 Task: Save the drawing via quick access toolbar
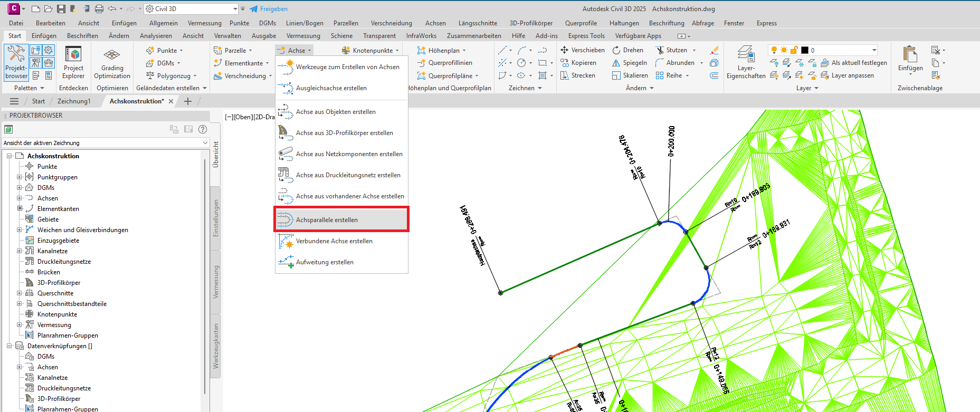click(x=61, y=9)
